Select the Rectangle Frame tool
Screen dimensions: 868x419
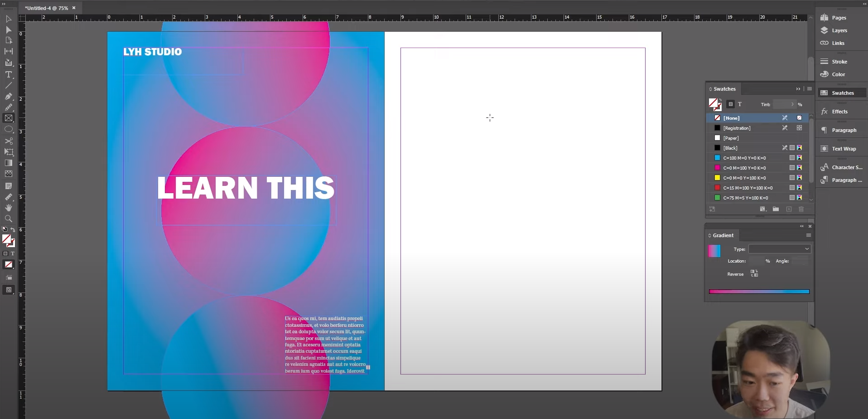[9, 118]
